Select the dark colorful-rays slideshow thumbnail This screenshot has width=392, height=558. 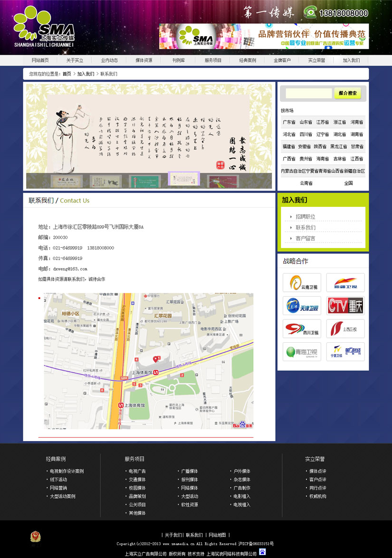pyautogui.click(x=223, y=181)
